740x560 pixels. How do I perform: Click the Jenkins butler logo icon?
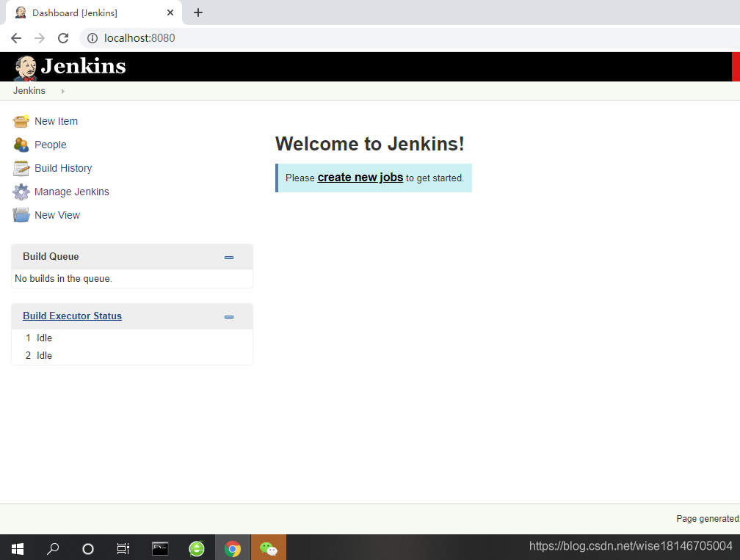(26, 68)
